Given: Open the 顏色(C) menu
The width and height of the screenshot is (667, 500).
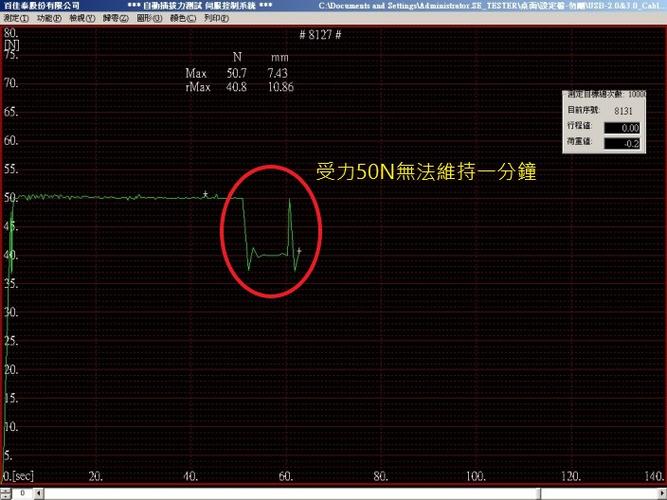Looking at the screenshot, I should (182, 19).
